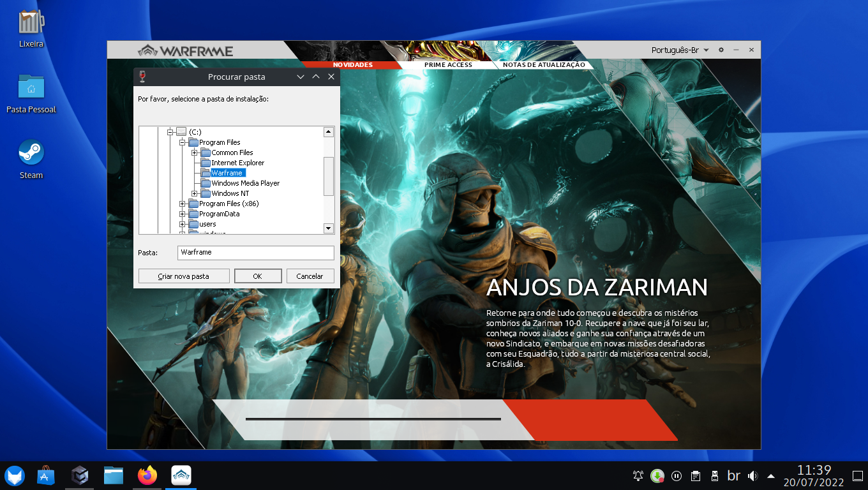The height and width of the screenshot is (490, 868).
Task: Select the users folder
Action: tap(207, 224)
